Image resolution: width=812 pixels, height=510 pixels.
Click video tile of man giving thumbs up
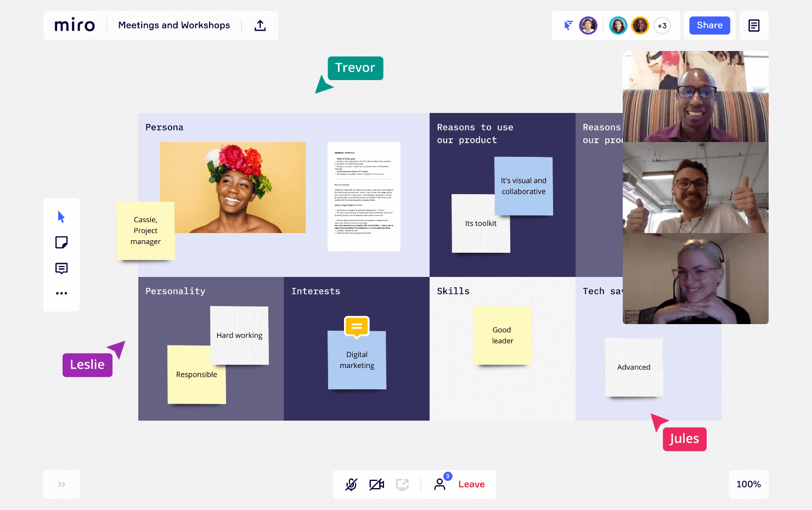[696, 188]
